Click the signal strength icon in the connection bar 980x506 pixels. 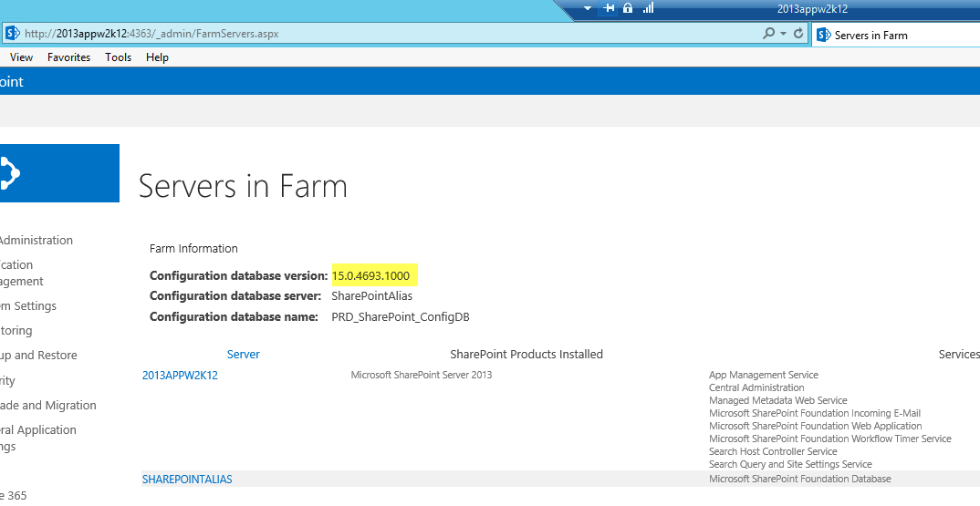pos(648,7)
